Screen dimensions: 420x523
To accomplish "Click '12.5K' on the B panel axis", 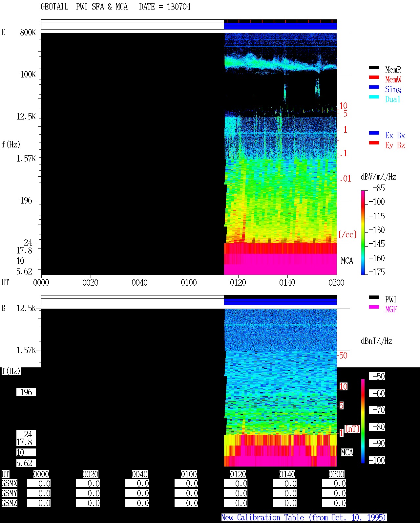I will [26, 308].
